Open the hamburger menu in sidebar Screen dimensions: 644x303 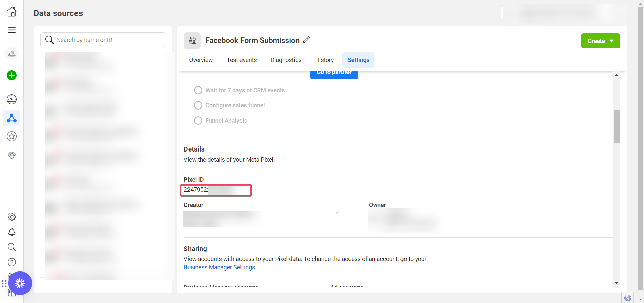coord(12,30)
